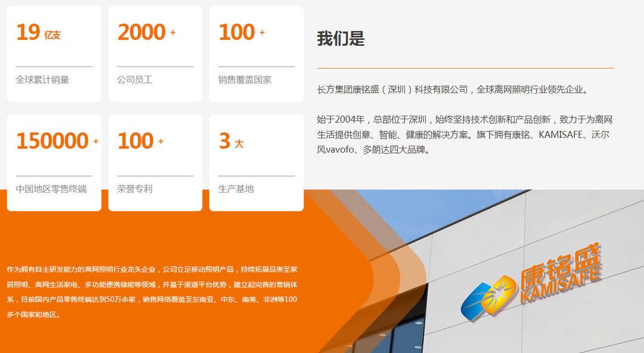This screenshot has height=353, width=644.
Task: Click the 公司员工 label
Action: (135, 79)
